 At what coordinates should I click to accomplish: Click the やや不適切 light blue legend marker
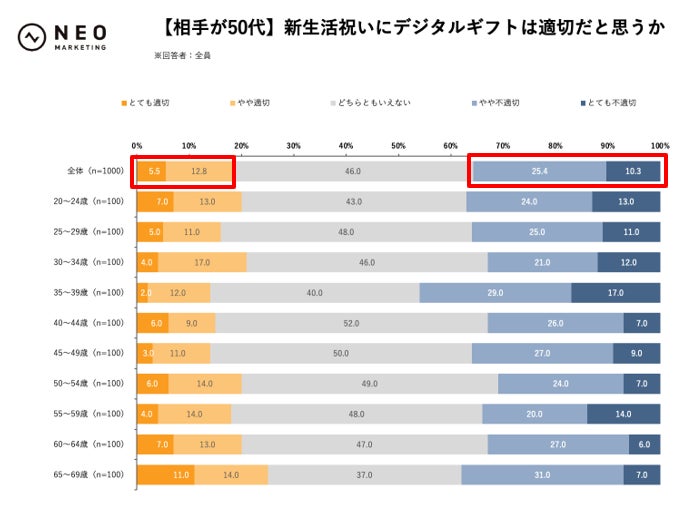pyautogui.click(x=474, y=103)
